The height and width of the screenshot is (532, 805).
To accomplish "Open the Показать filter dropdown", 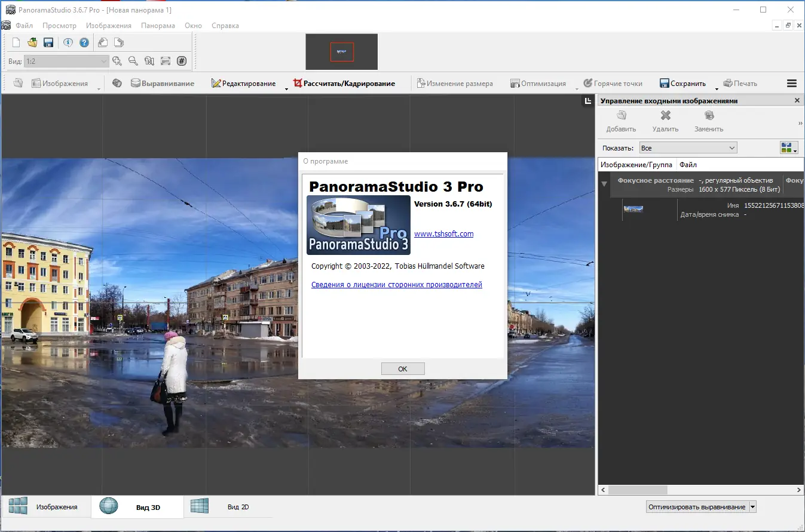I will pyautogui.click(x=688, y=147).
